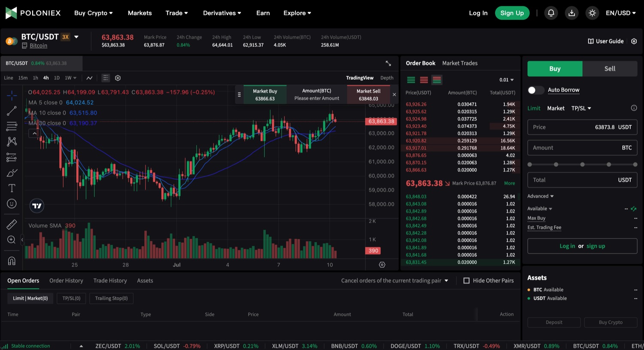Click order type info icon
This screenshot has height=350, width=644.
click(634, 108)
